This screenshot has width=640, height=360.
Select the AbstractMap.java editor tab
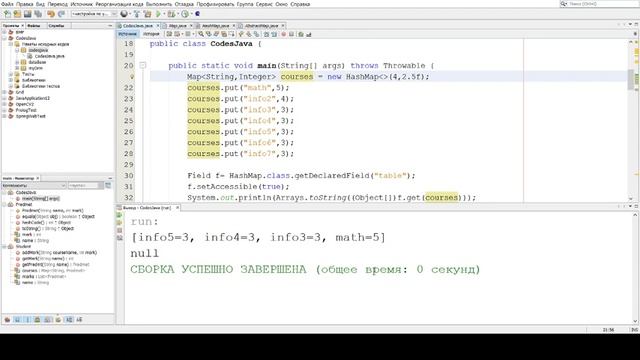click(261, 26)
